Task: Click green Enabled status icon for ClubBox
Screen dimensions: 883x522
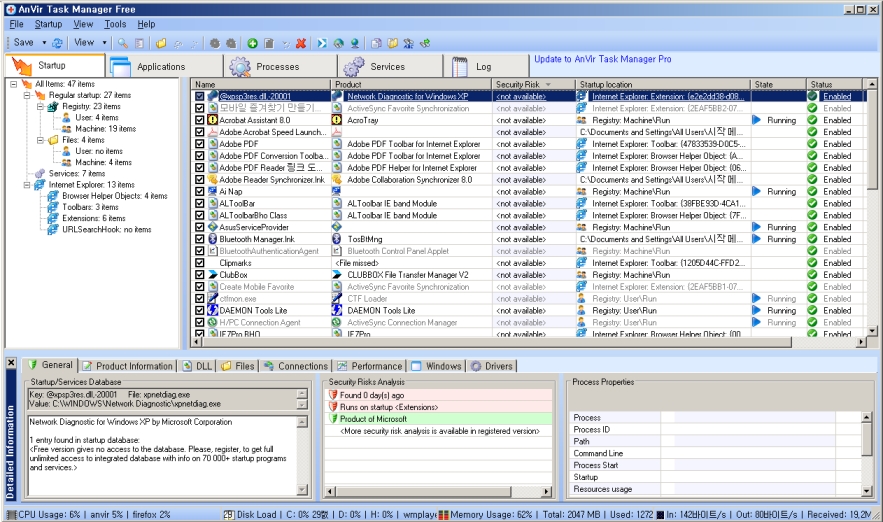Action: 812,275
